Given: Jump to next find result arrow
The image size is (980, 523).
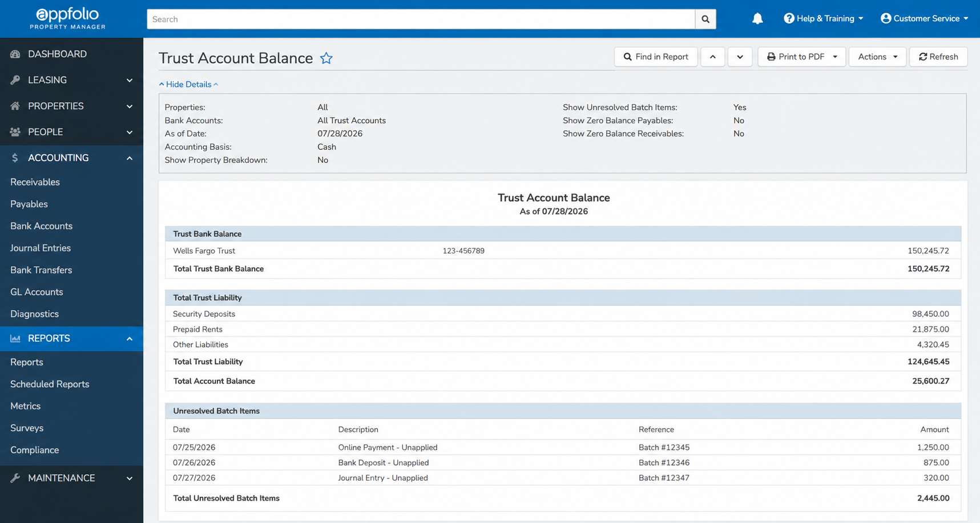Looking at the screenshot, I should tap(740, 57).
